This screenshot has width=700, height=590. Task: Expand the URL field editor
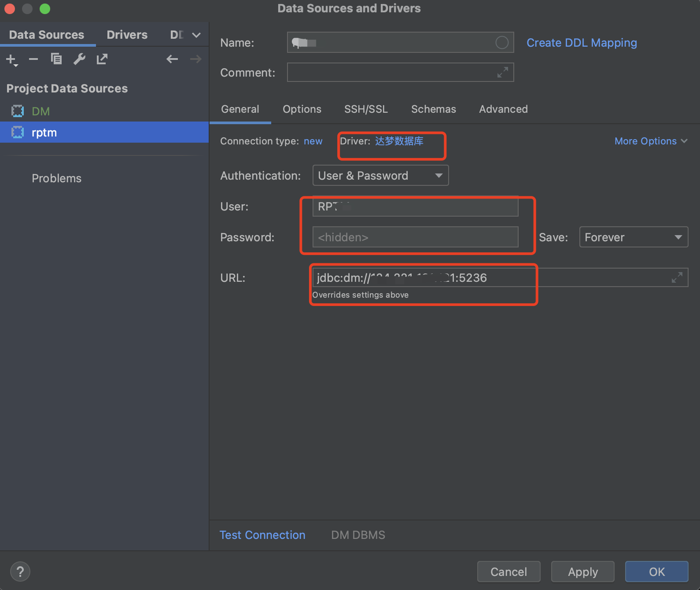tap(677, 277)
